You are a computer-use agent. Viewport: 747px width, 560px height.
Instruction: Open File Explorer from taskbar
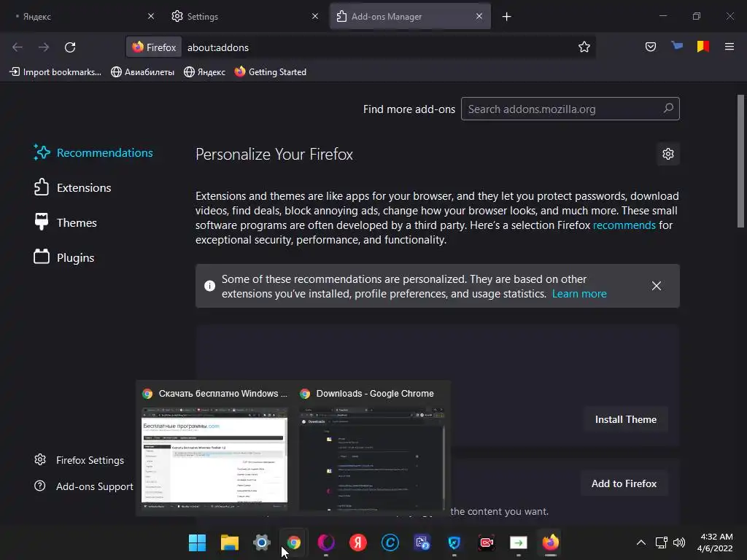(x=230, y=542)
